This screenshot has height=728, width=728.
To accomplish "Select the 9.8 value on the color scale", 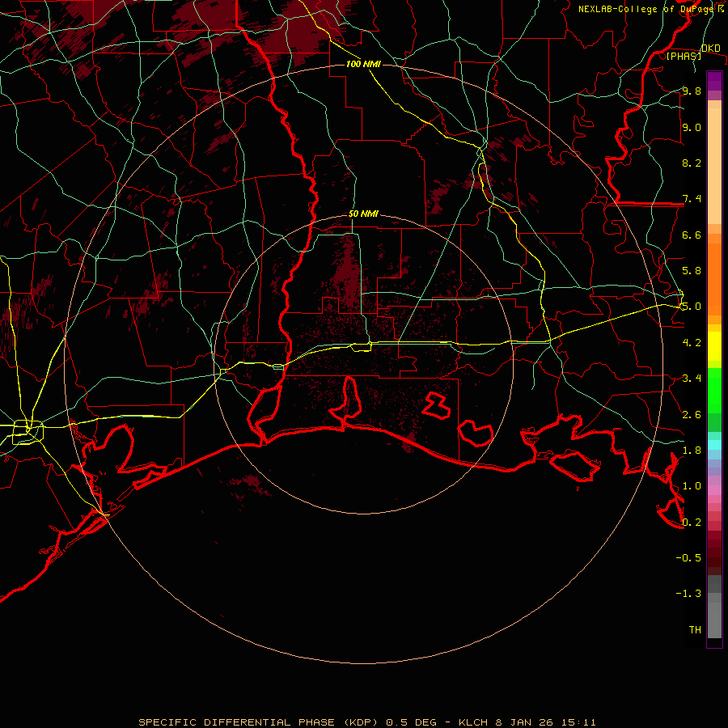I will click(692, 91).
